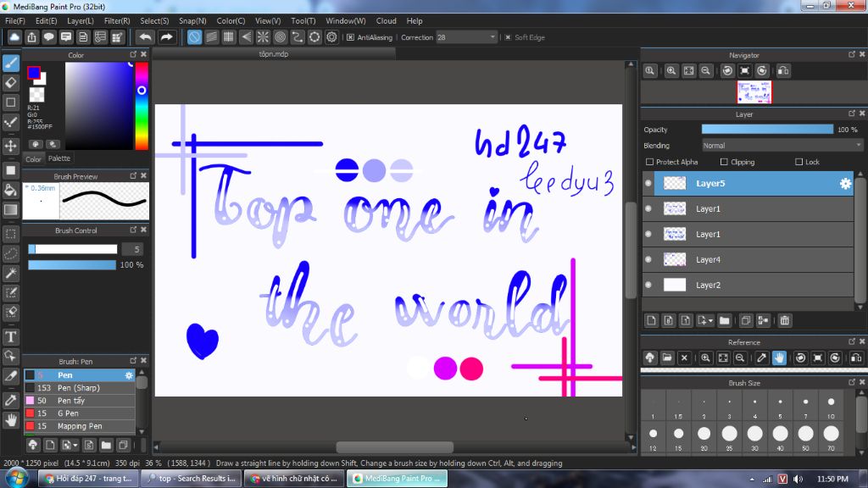Screen dimensions: 868x488
Task: Enable circle snap guide
Action: (x=280, y=37)
